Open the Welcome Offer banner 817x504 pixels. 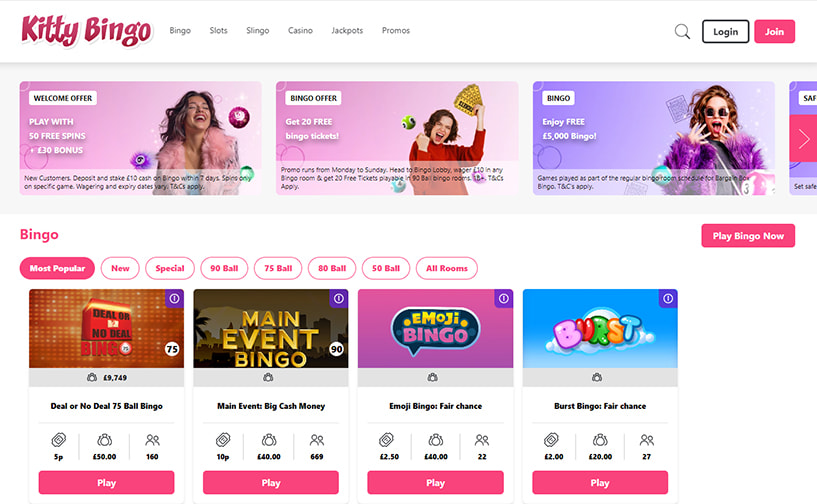(x=141, y=138)
